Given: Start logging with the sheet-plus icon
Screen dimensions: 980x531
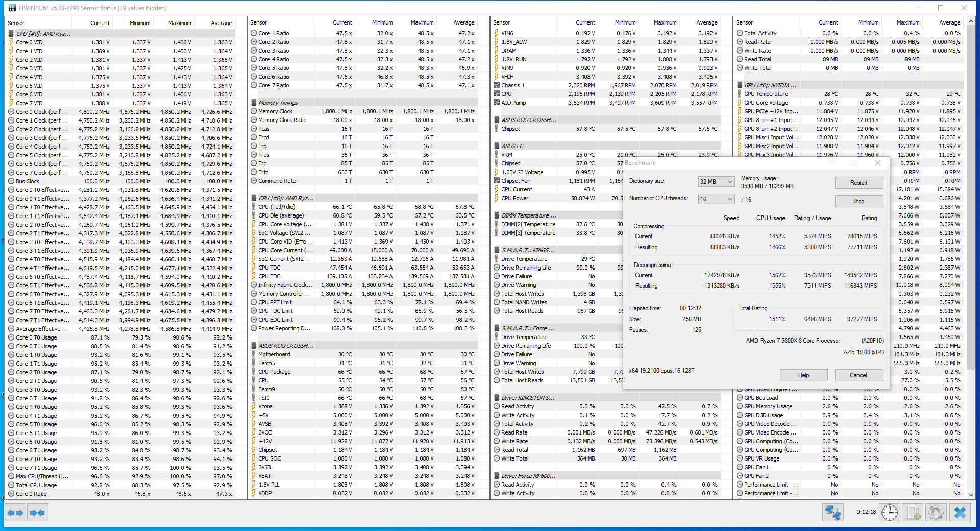Looking at the screenshot, I should [x=913, y=513].
